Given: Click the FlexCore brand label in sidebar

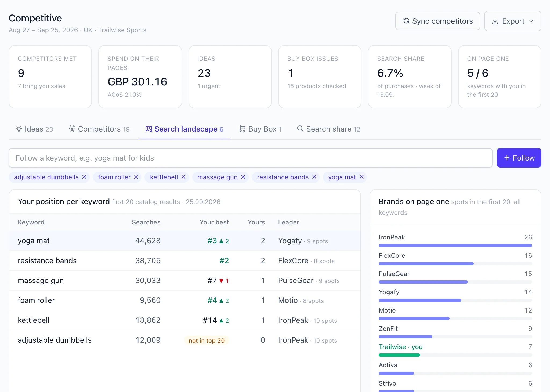Looking at the screenshot, I should pos(392,256).
